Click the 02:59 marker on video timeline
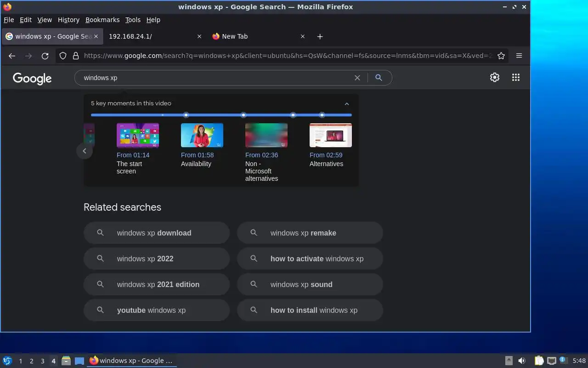Viewport: 588px width, 368px height. pyautogui.click(x=322, y=115)
